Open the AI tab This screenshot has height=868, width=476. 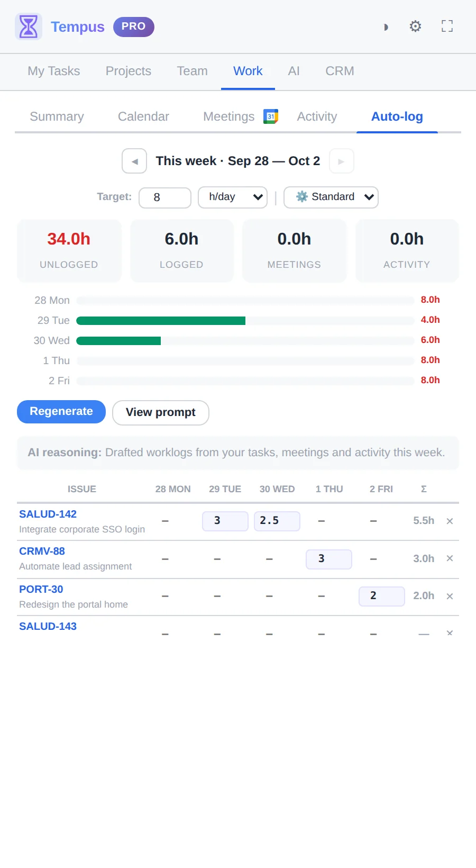[294, 71]
